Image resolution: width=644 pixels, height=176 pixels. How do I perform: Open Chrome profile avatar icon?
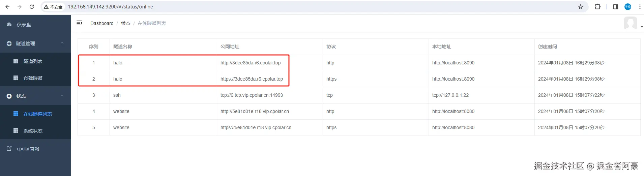click(x=628, y=7)
